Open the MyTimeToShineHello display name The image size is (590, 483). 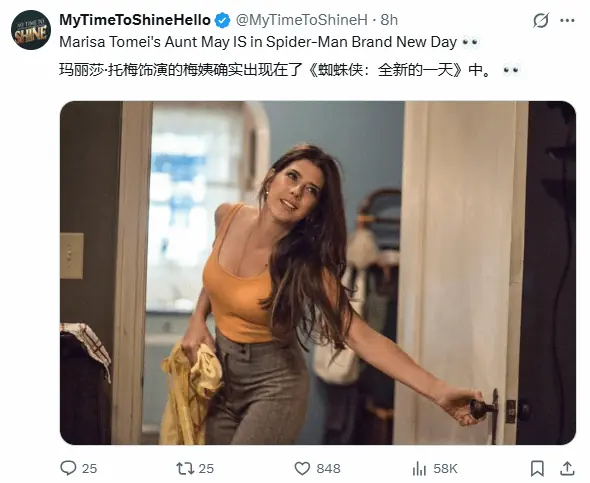click(x=135, y=20)
